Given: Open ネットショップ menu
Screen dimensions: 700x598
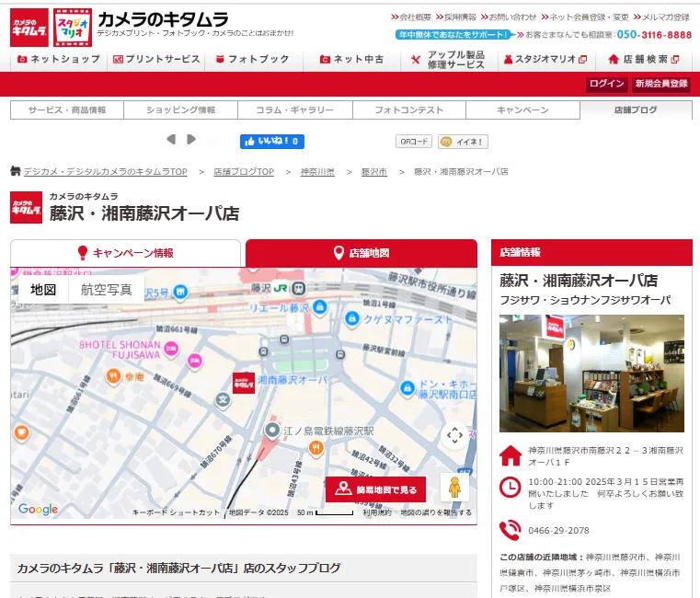Looking at the screenshot, I should point(59,59).
